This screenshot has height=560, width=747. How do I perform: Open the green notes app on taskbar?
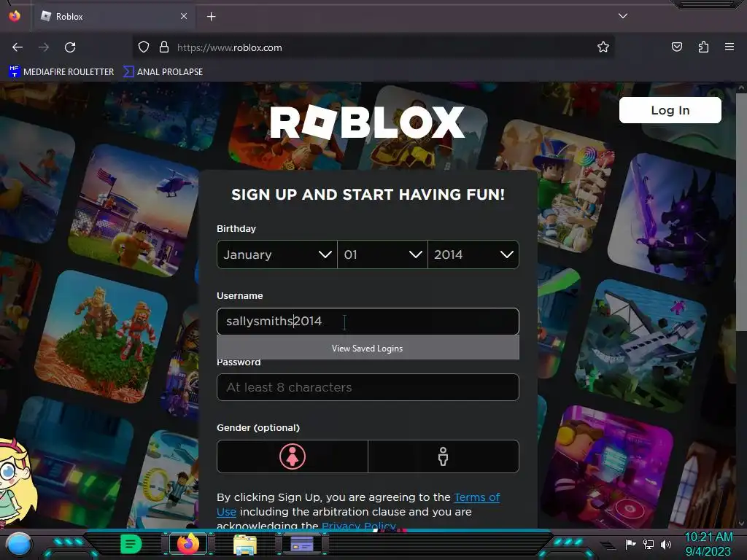tap(131, 544)
